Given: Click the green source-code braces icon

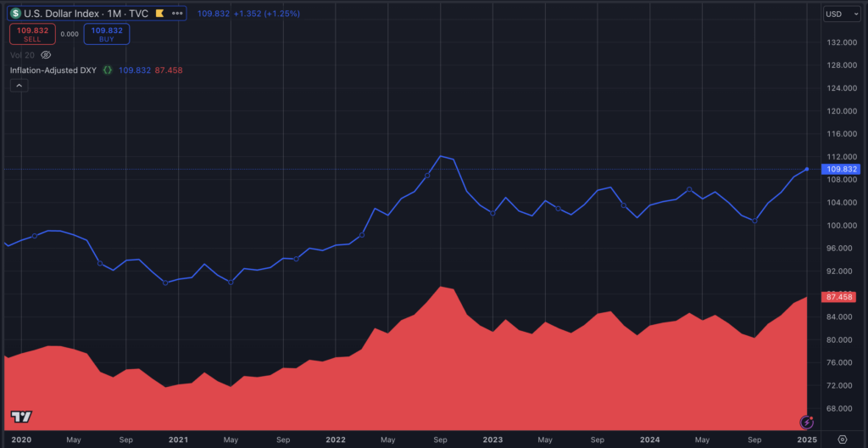Looking at the screenshot, I should (108, 70).
